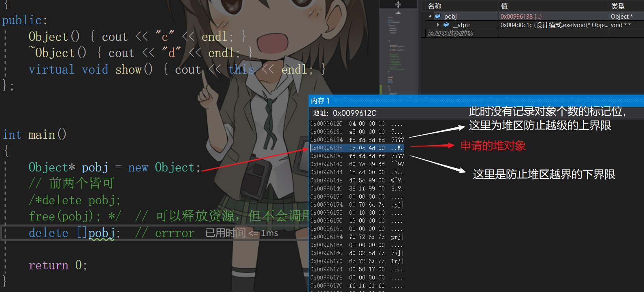This screenshot has width=644, height=292.
Task: Expand the __vfptr watch entry
Action: pyautogui.click(x=438, y=25)
